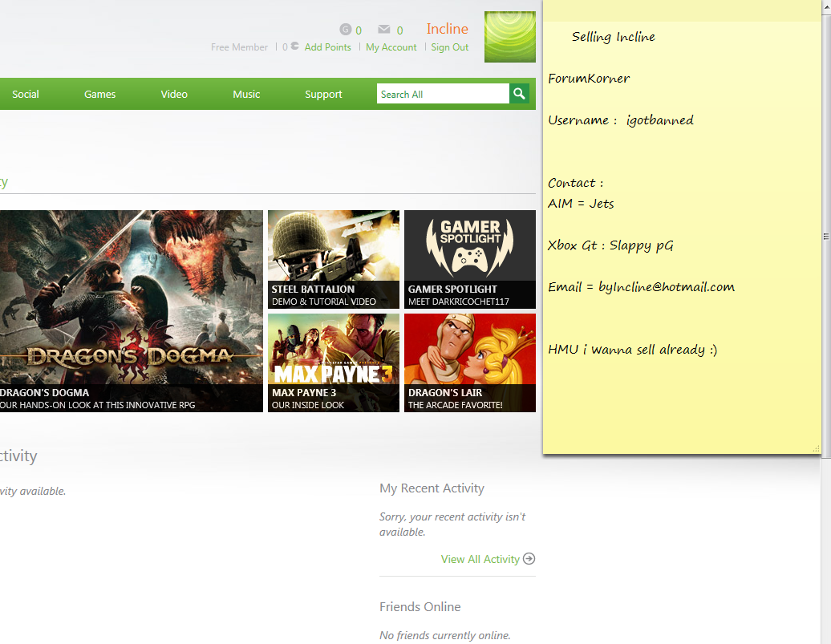Viewport: 831px width, 644px height.
Task: Click the Friends Online heading
Action: pyautogui.click(x=420, y=606)
